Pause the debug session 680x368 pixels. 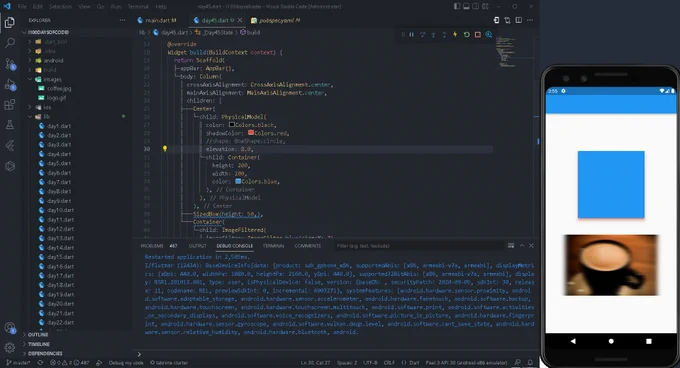click(x=411, y=35)
